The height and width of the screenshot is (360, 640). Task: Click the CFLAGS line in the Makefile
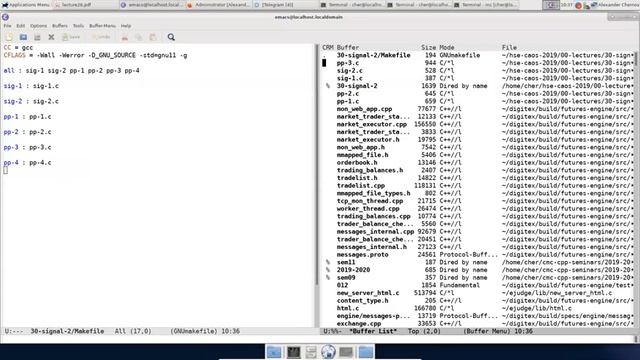(x=95, y=55)
